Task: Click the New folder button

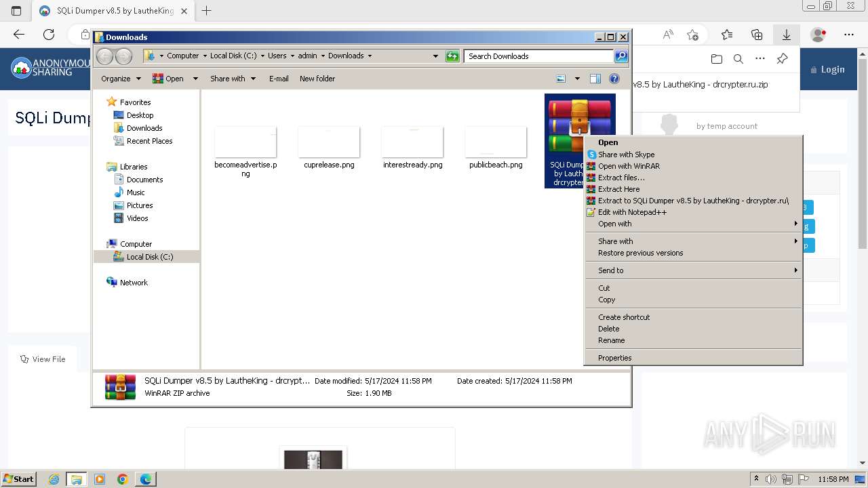Action: pos(317,79)
